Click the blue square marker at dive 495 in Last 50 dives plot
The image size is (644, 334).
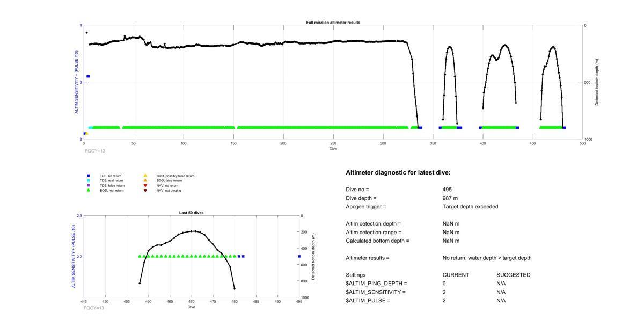299,256
